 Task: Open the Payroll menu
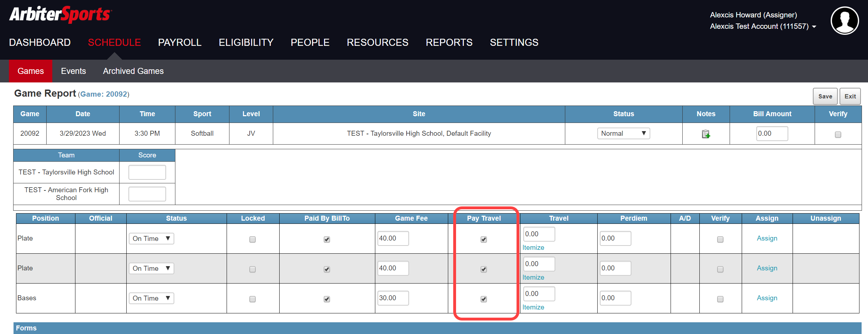click(x=180, y=42)
